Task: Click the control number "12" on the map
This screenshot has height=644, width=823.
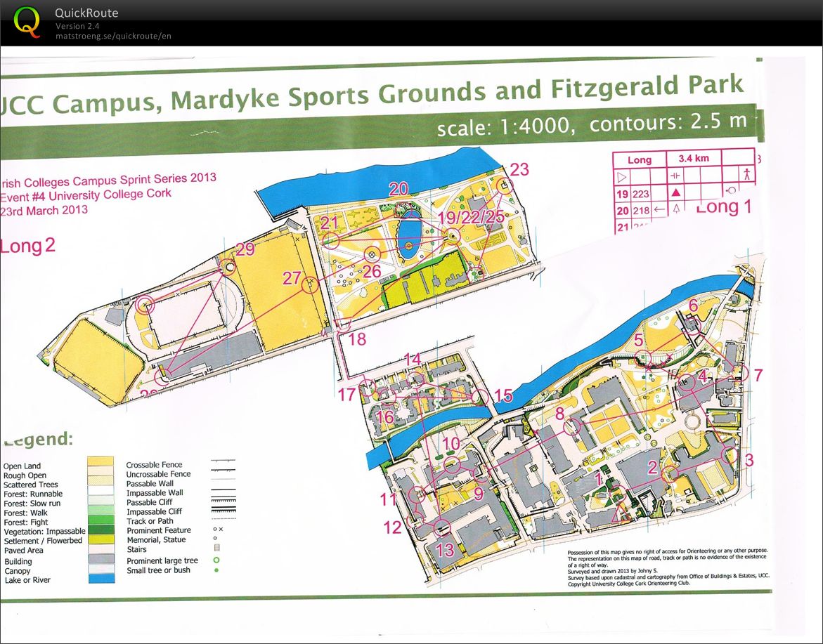Action: coord(393,527)
